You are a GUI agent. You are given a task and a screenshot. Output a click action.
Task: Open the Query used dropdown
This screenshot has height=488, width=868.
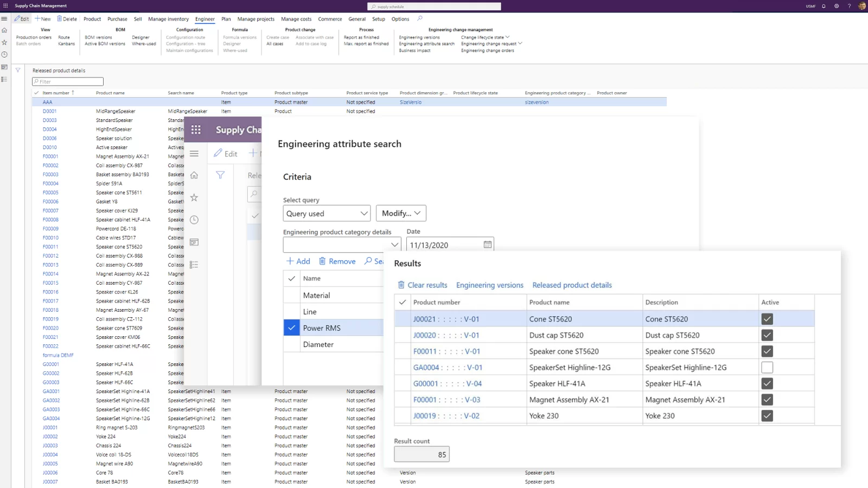click(x=327, y=214)
